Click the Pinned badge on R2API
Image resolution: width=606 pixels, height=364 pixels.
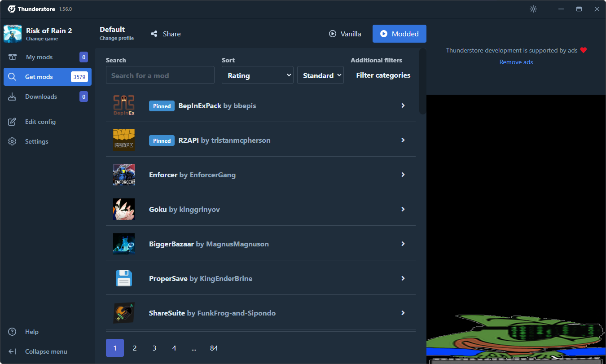[162, 140]
